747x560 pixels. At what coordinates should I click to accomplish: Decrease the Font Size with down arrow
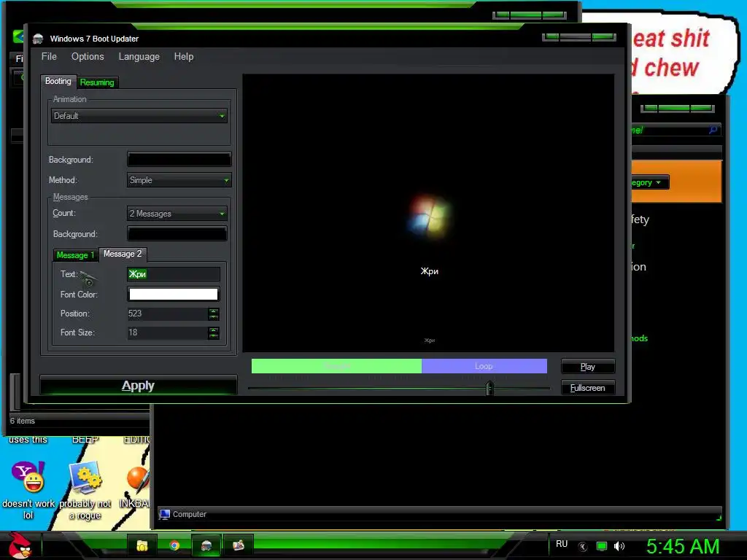214,336
